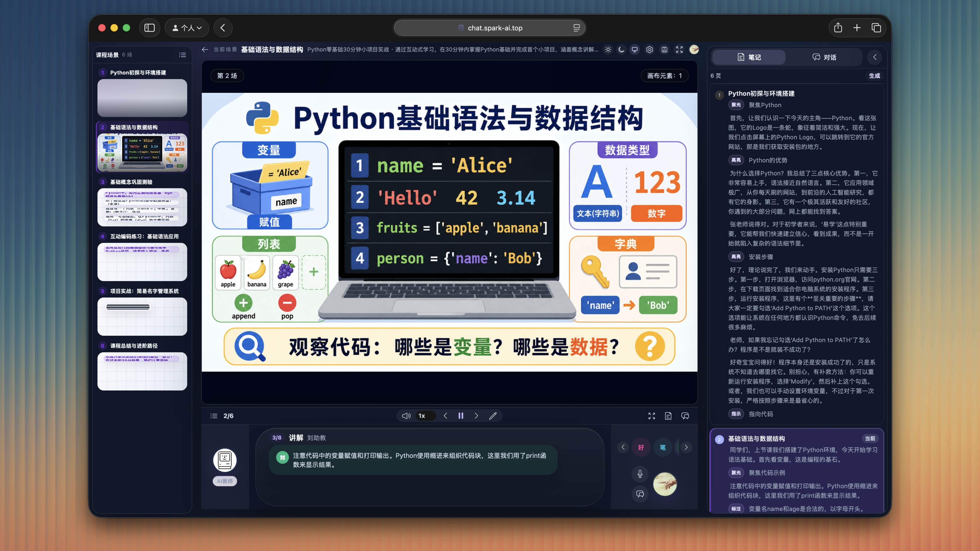The height and width of the screenshot is (551, 980).
Task: Click the save floppy disk icon
Action: coord(664,50)
